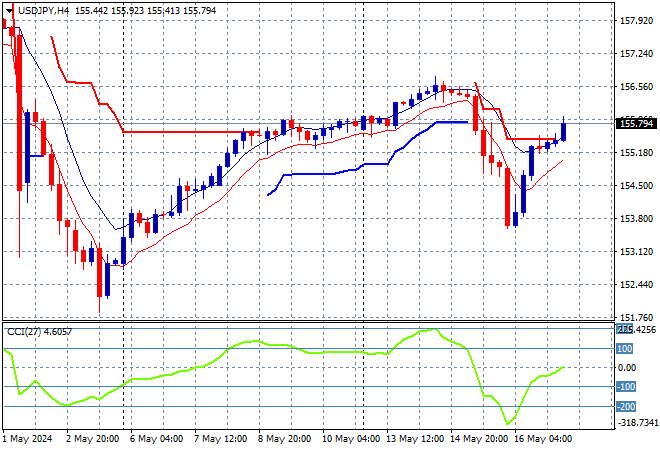Click the USDJPY,H4 chart title
The height and width of the screenshot is (450, 660).
coord(43,11)
